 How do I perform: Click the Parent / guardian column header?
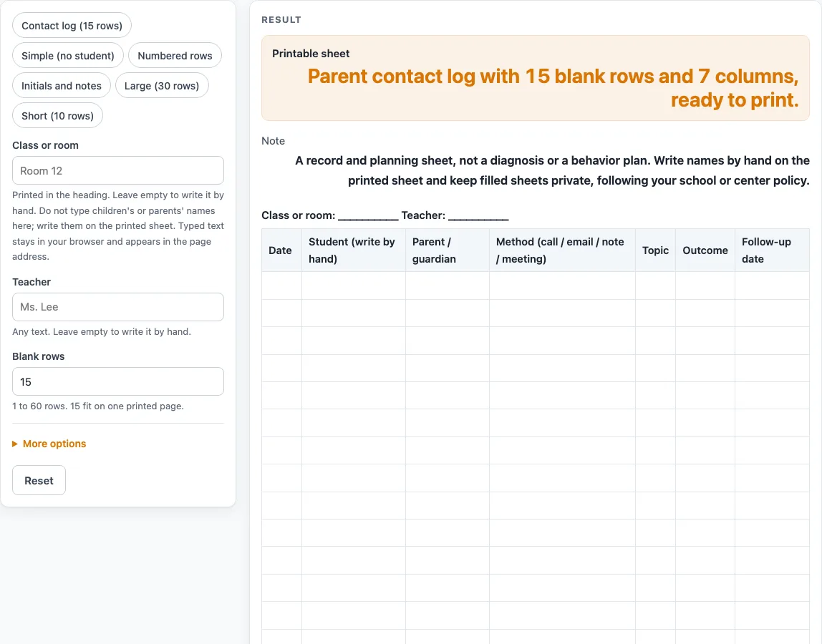coord(448,250)
